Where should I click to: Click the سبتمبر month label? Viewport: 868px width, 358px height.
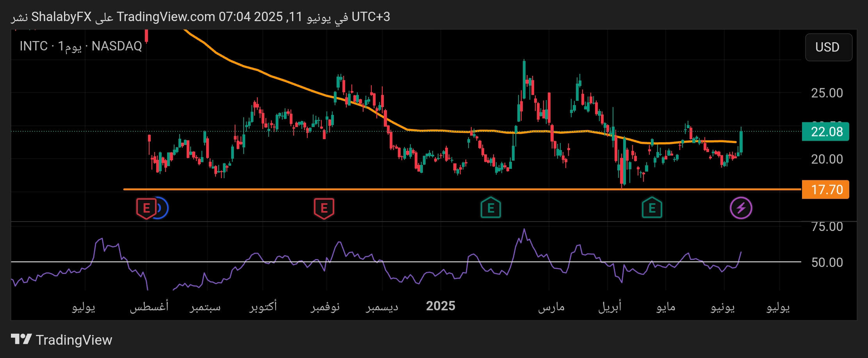(x=205, y=307)
